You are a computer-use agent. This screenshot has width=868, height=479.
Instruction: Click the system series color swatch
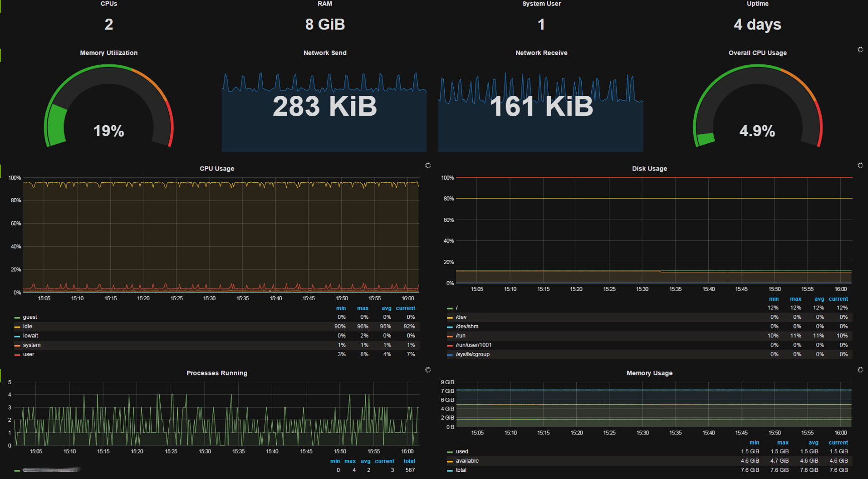coord(17,345)
